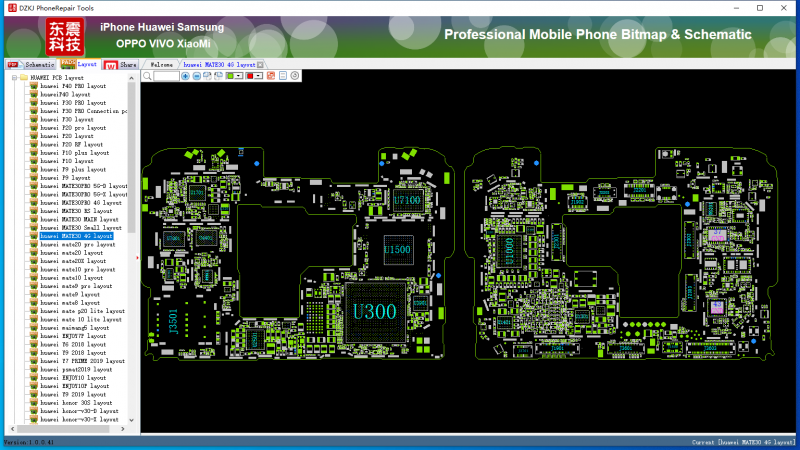Click the DZKJ PhoneRepair Tools title icon
This screenshot has width=800, height=450.
(x=12, y=8)
